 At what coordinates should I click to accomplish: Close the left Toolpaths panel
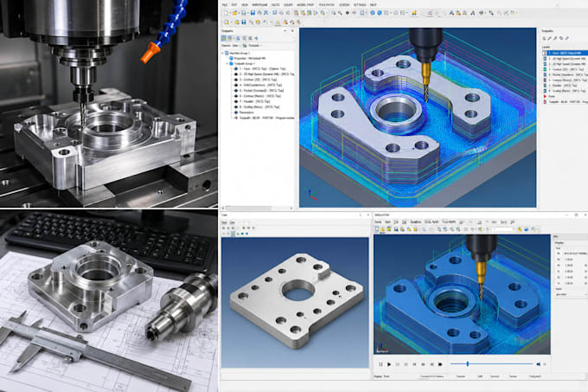pyautogui.click(x=292, y=31)
